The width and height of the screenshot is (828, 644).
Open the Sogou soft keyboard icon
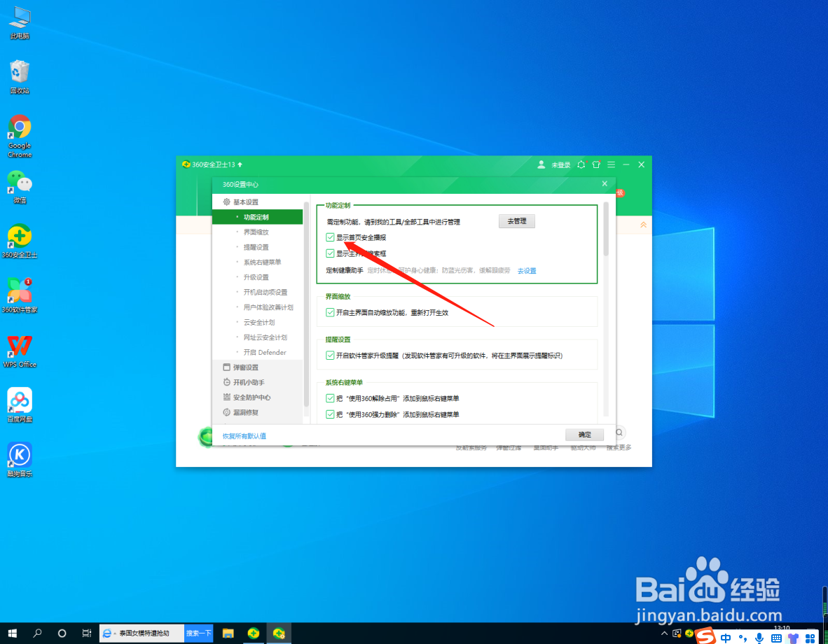pyautogui.click(x=776, y=638)
